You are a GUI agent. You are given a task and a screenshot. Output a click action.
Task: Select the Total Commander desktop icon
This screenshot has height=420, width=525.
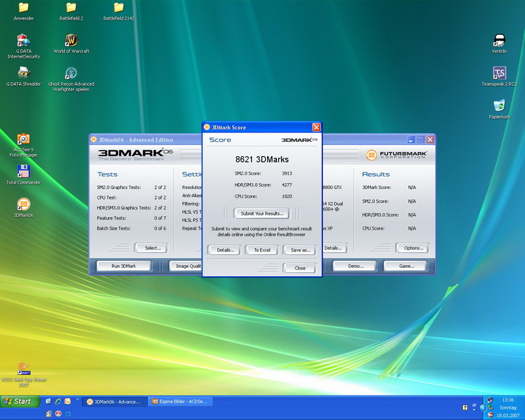pyautogui.click(x=24, y=175)
